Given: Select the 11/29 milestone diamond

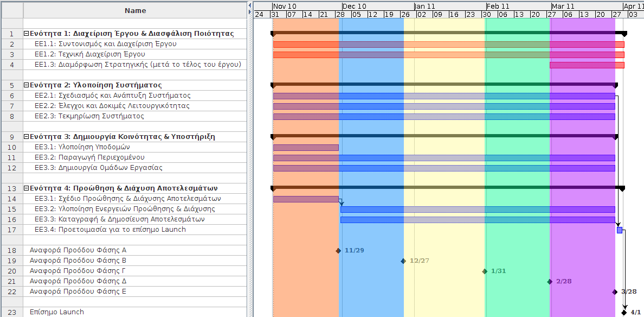Looking at the screenshot, I should tap(338, 250).
